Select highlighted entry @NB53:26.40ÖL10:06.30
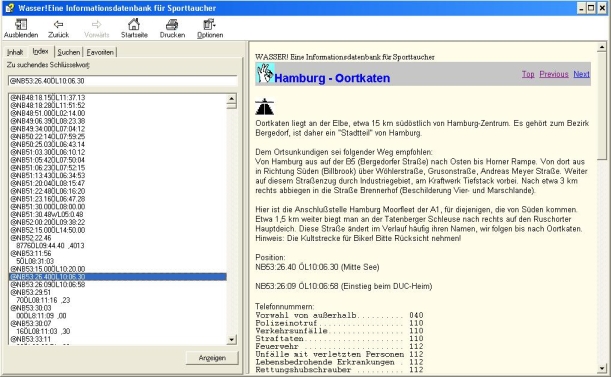The image size is (611, 377). click(117, 277)
